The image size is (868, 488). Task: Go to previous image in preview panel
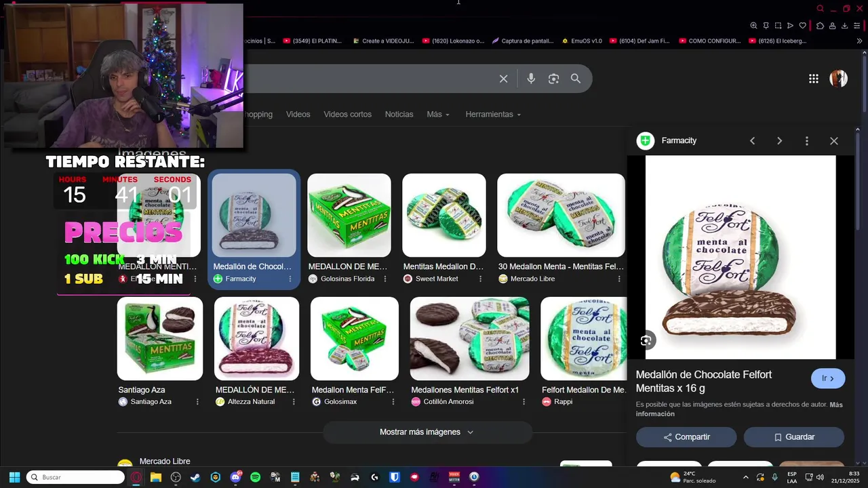[752, 140]
